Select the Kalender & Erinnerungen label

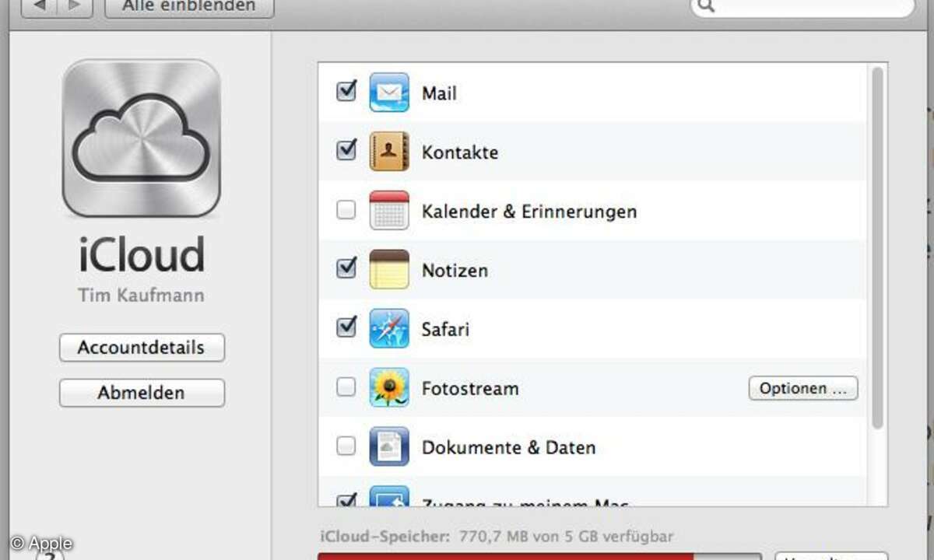pyautogui.click(x=529, y=212)
